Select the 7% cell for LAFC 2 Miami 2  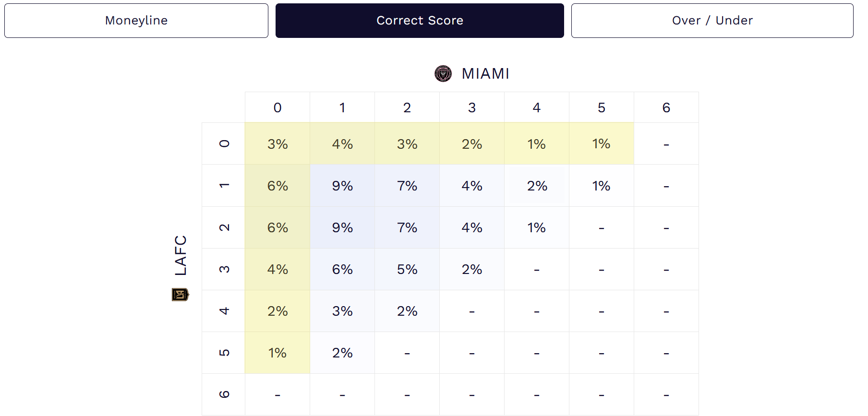pyautogui.click(x=407, y=227)
